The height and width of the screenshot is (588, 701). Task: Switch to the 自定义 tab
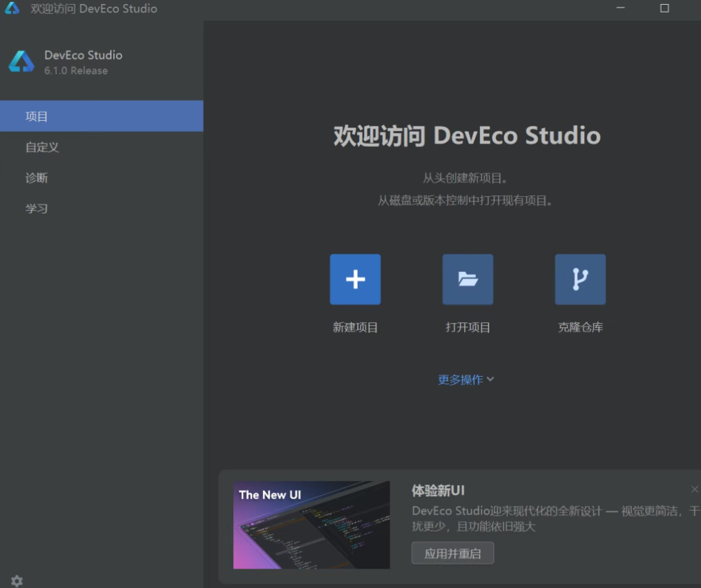click(102, 147)
